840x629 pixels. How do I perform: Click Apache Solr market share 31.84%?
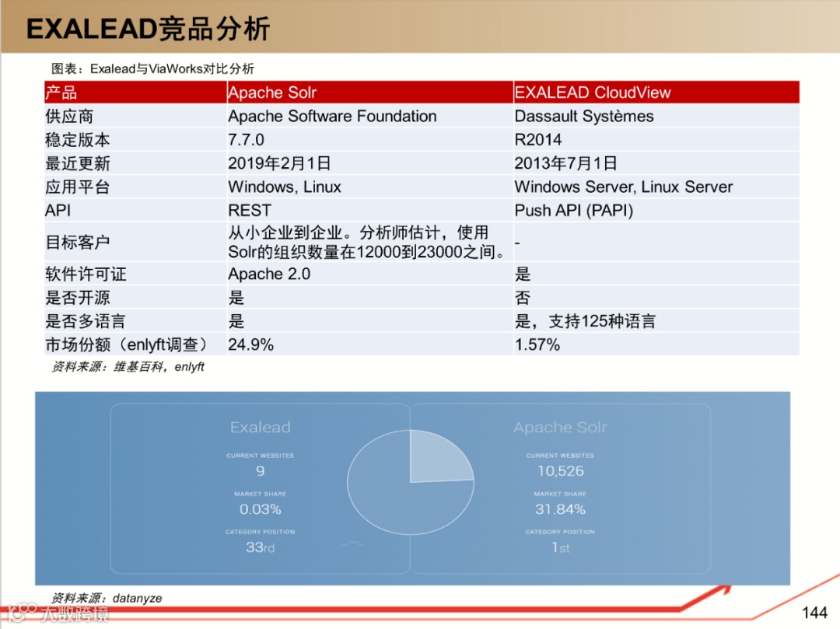click(x=560, y=509)
